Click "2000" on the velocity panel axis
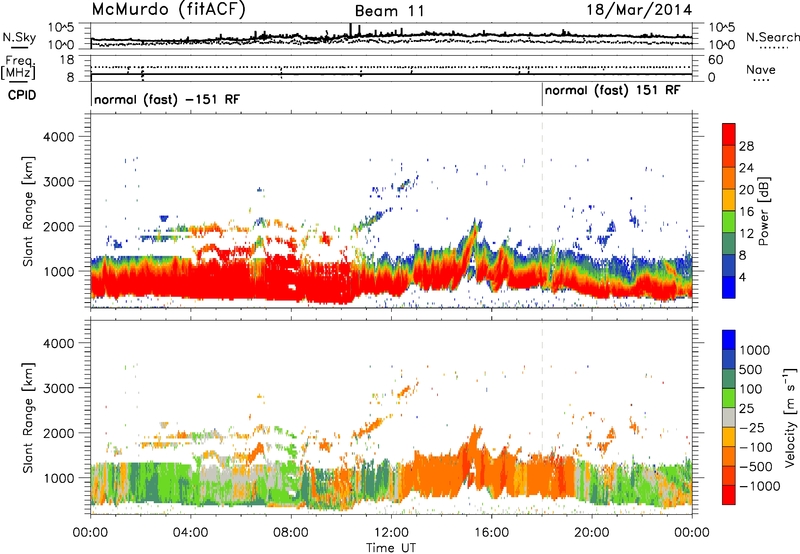 tap(58, 433)
